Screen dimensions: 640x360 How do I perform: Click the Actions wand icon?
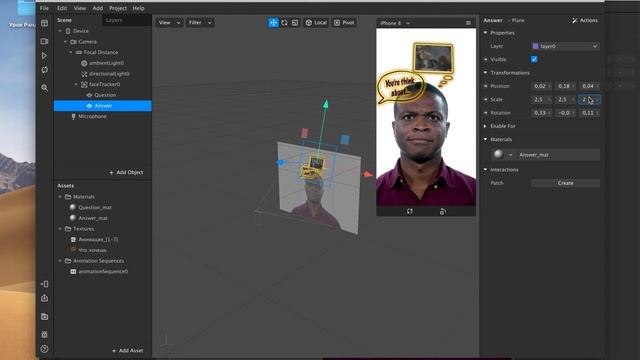(575, 20)
